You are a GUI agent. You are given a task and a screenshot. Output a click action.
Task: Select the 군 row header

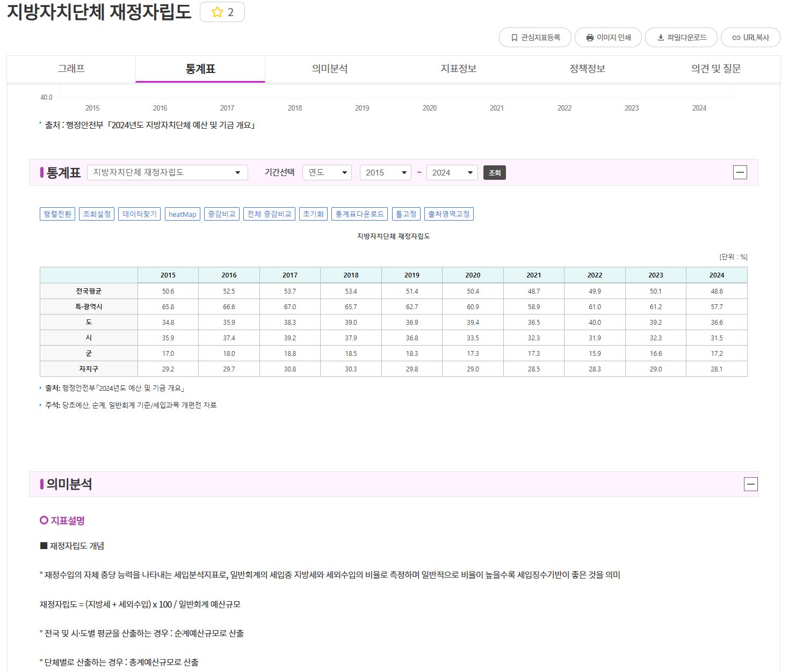(x=89, y=353)
